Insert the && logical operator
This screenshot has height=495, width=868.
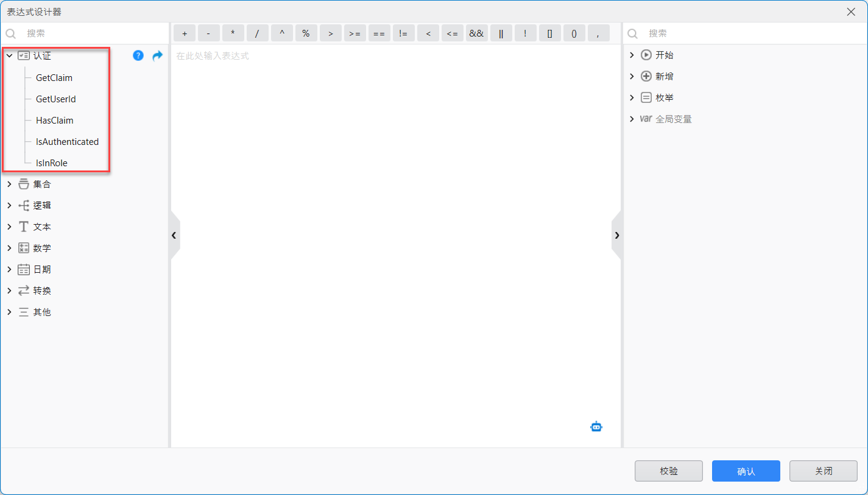(476, 33)
